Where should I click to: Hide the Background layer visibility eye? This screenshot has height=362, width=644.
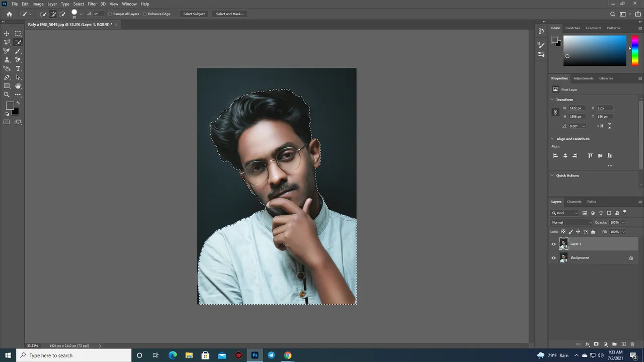pyautogui.click(x=553, y=258)
